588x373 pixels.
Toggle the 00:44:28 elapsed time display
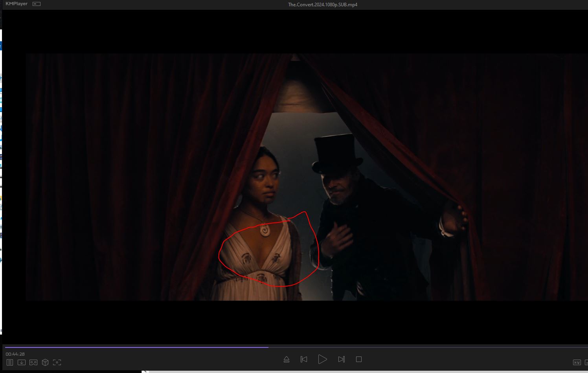point(15,354)
